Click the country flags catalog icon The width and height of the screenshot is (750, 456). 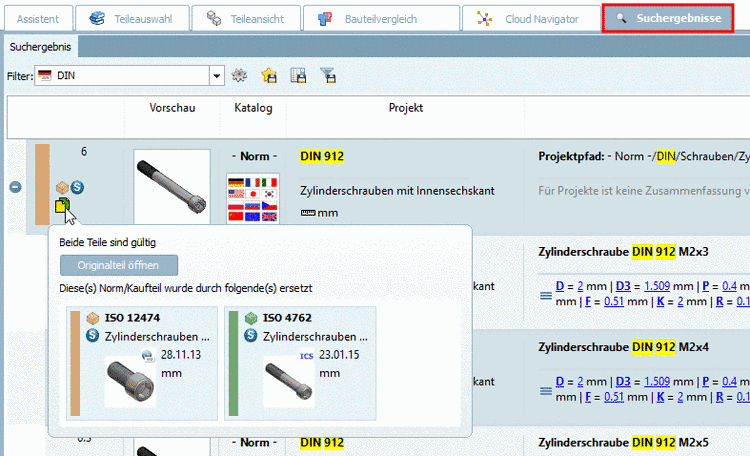tap(253, 199)
